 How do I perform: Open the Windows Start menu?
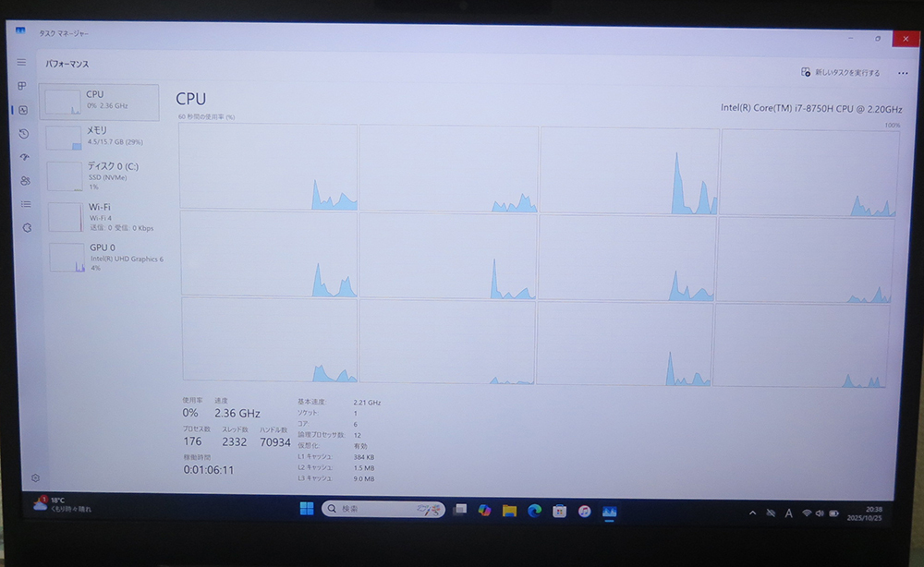pyautogui.click(x=307, y=509)
